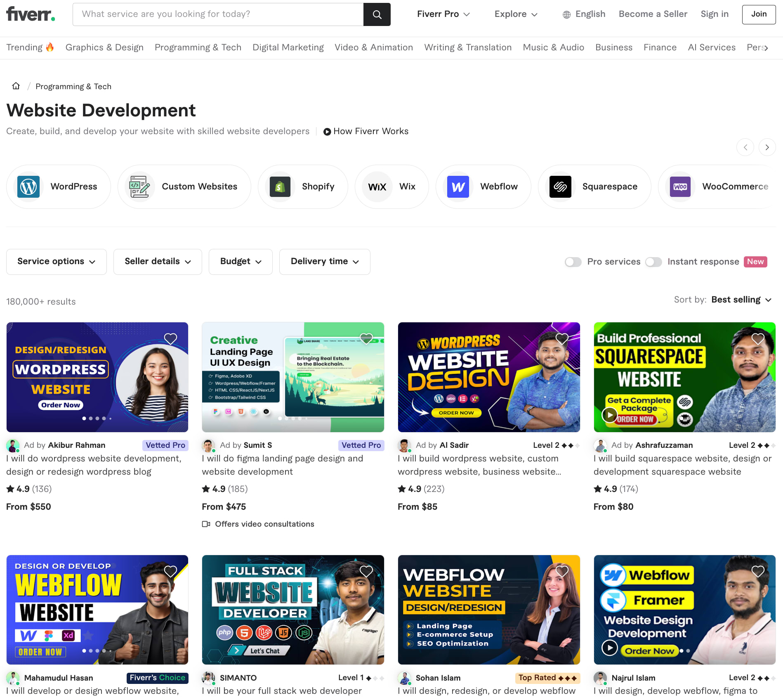783x700 pixels.
Task: Favorite Sumit S's landing page gig
Action: coord(366,339)
